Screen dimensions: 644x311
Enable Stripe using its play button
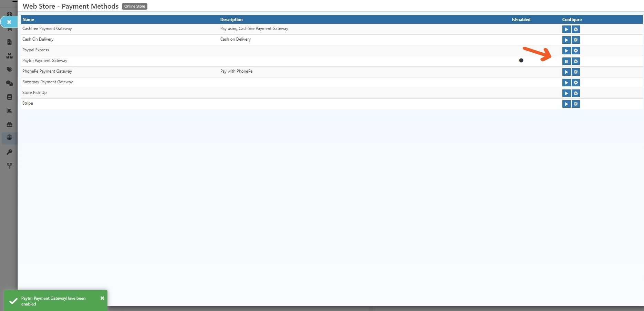(x=567, y=104)
